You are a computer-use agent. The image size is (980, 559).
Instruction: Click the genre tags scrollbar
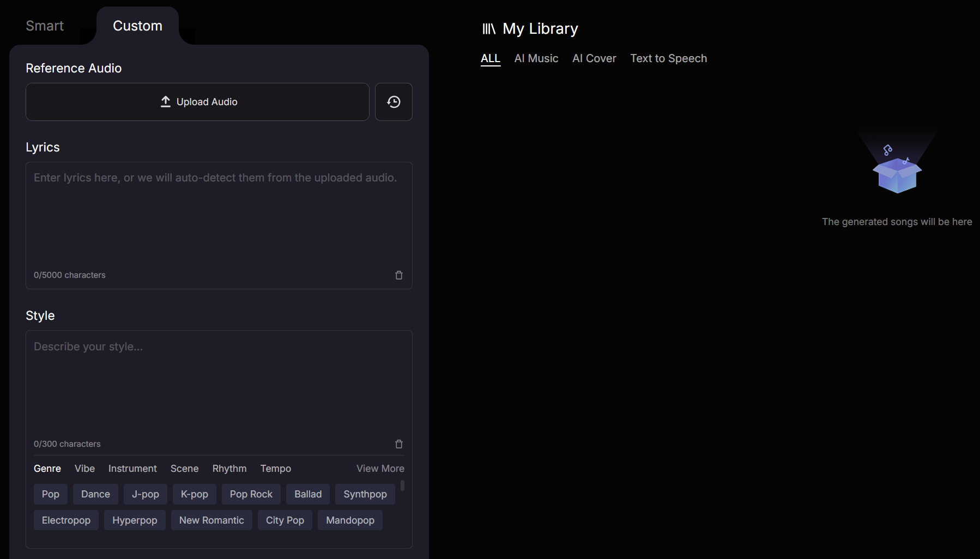(x=402, y=485)
